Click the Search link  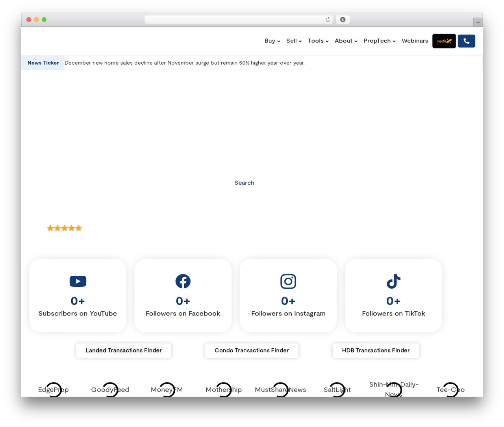click(245, 183)
